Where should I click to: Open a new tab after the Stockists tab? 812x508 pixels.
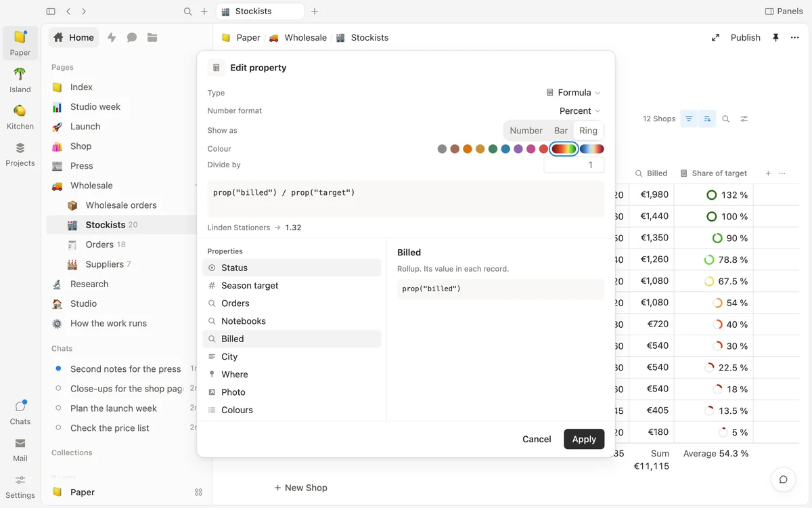(x=315, y=12)
